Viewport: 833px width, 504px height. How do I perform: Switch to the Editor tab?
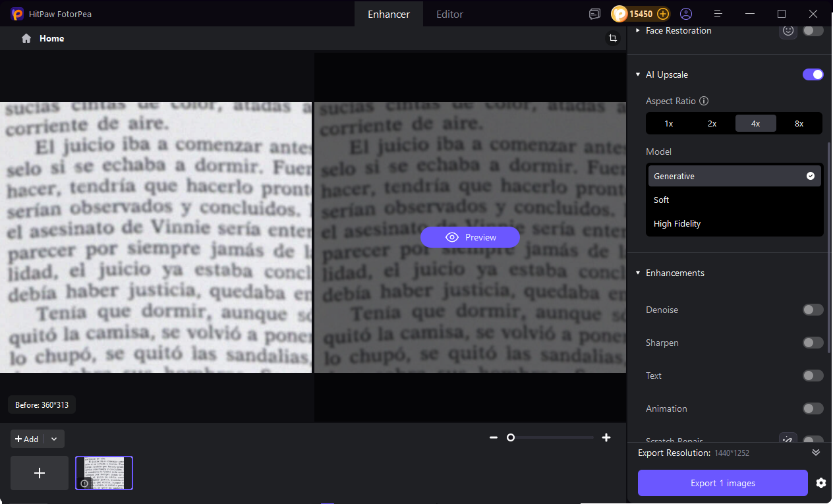[449, 14]
